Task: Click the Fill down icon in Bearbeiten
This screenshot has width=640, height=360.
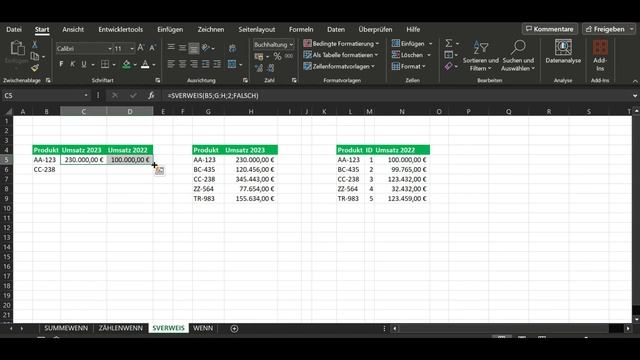Action: coord(449,55)
